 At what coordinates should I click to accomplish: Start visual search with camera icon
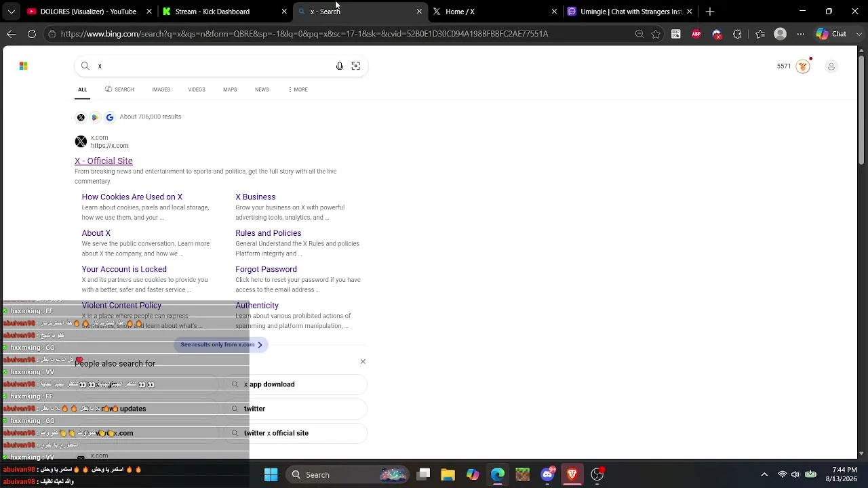356,66
